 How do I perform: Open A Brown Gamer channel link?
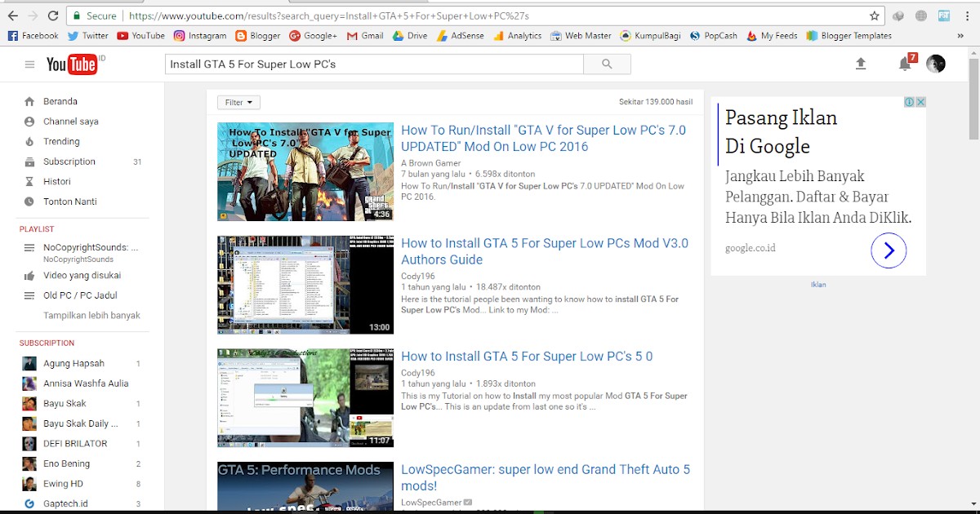coord(431,163)
